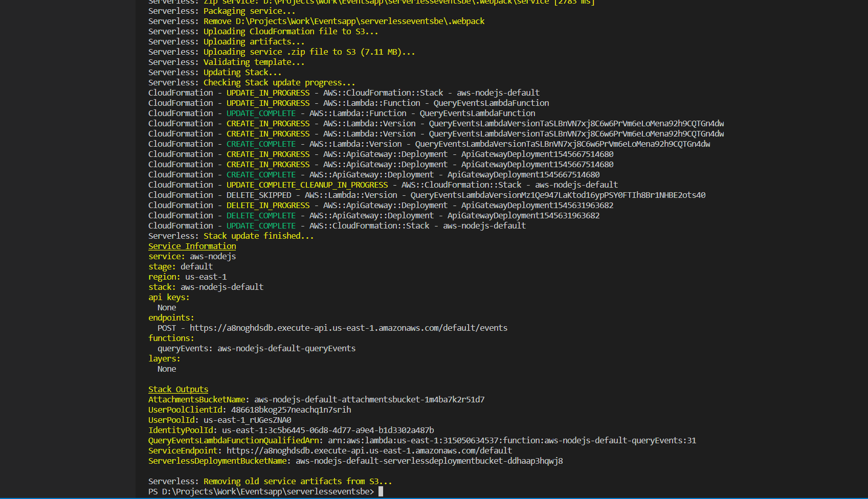Click the DELETE_SKIPPED status text
The width and height of the screenshot is (868, 499).
coord(259,195)
